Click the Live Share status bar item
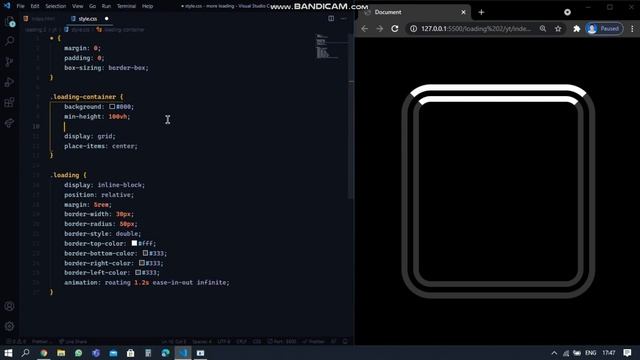Viewport: 640px width, 360px height. click(73, 341)
